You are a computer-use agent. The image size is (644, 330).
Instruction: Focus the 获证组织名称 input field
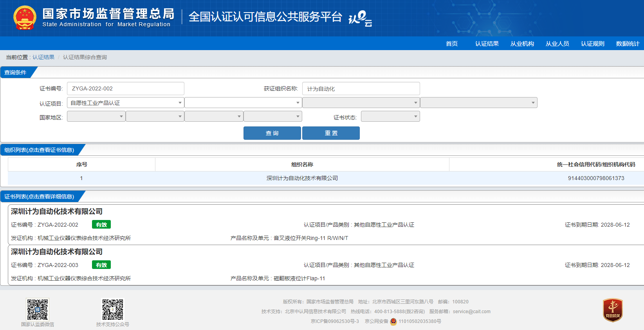pyautogui.click(x=361, y=88)
